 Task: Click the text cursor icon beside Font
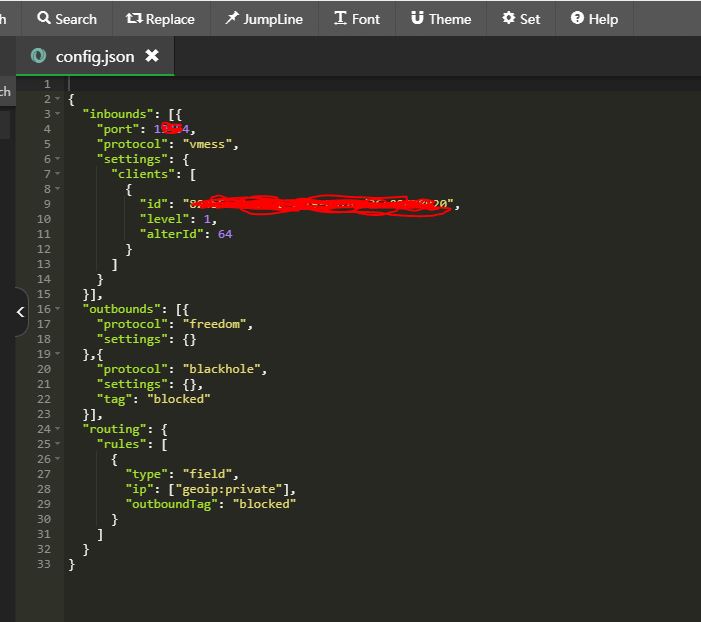pos(340,18)
